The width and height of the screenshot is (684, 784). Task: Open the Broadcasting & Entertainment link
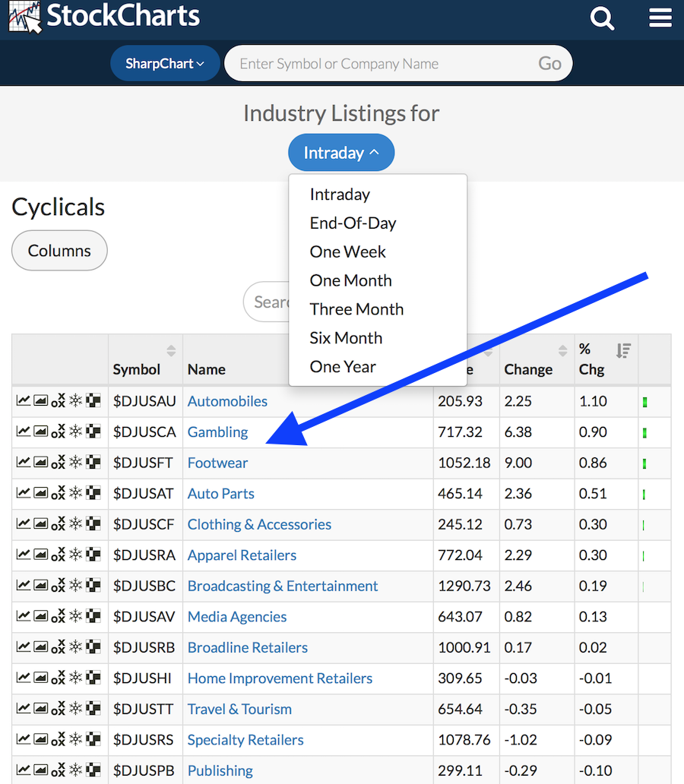pos(283,586)
